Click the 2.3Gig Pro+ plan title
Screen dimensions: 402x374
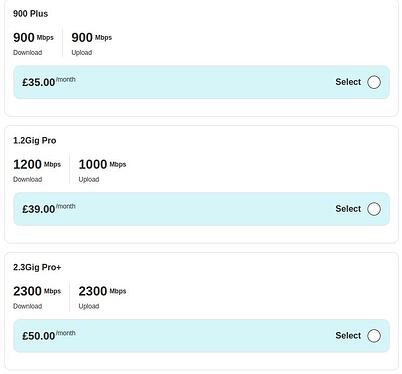[37, 267]
